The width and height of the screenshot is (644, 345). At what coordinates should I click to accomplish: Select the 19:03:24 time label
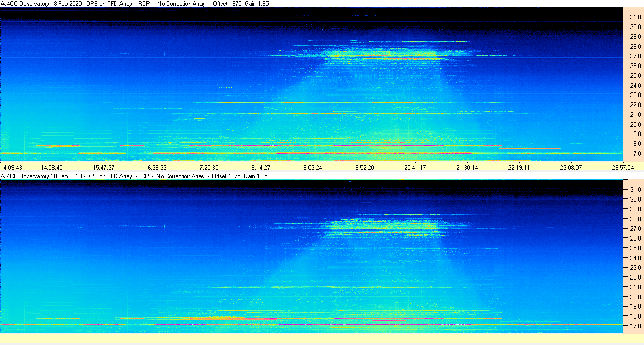tap(311, 167)
